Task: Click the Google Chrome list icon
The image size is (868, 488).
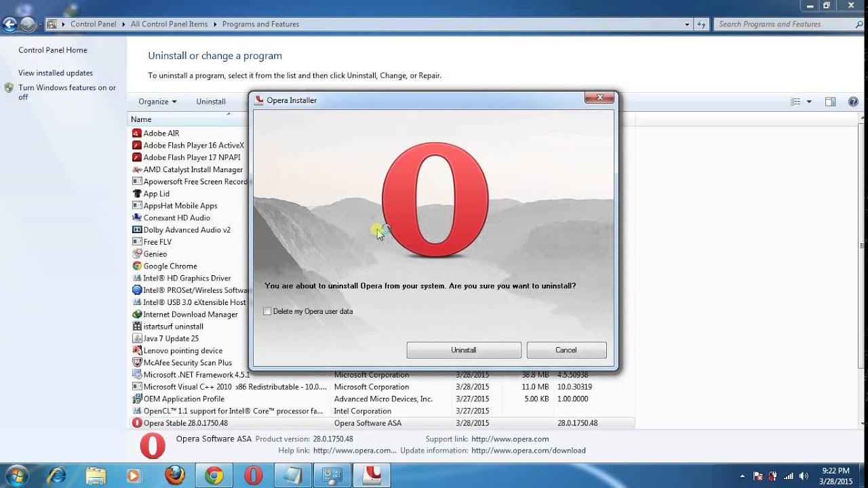Action: 137,266
